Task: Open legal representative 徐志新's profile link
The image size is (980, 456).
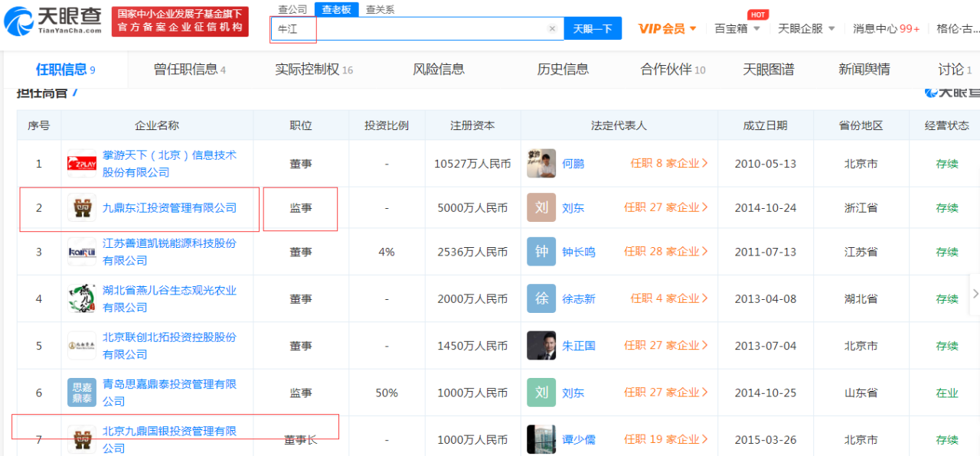Action: (579, 298)
